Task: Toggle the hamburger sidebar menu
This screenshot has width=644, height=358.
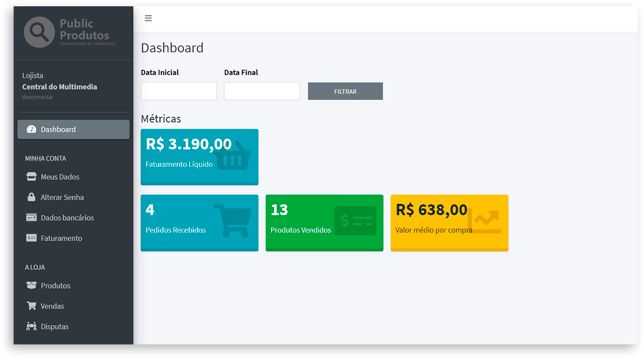Action: 148,18
